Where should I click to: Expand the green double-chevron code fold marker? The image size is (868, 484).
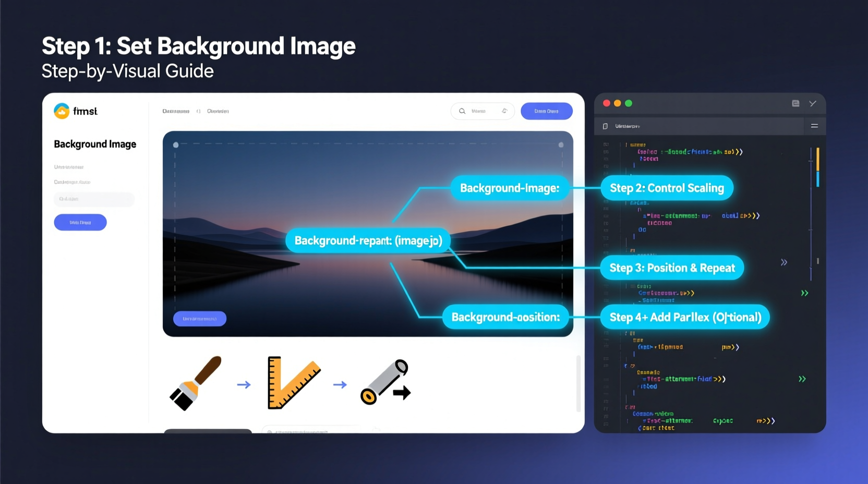tap(804, 293)
